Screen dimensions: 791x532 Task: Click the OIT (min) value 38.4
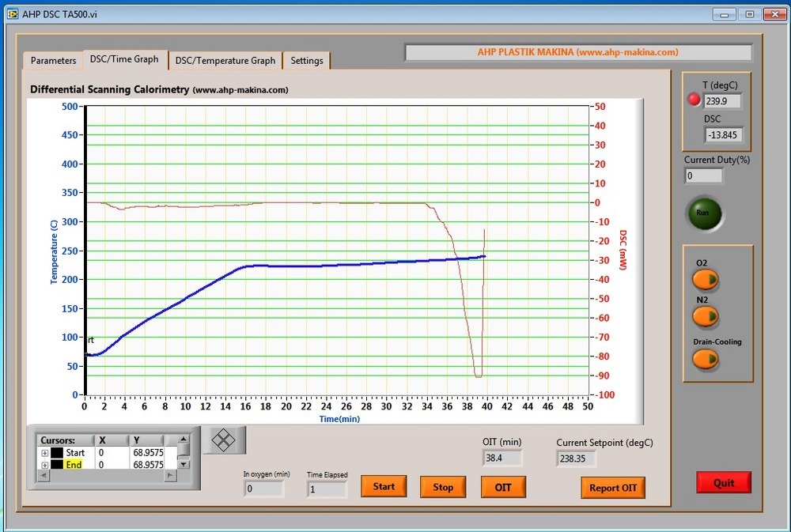click(502, 458)
